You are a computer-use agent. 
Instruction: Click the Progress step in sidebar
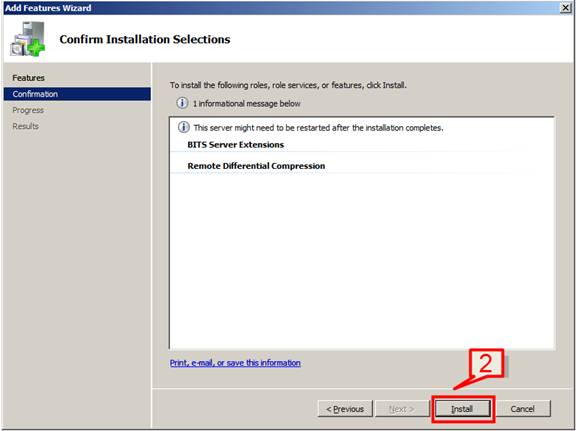click(x=28, y=110)
